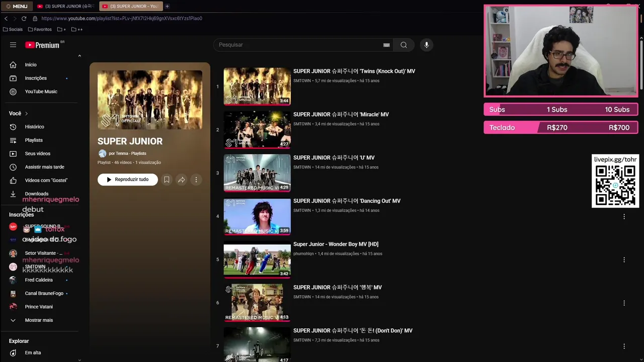
Task: Reload the page with the refresh icon
Action: (25, 19)
